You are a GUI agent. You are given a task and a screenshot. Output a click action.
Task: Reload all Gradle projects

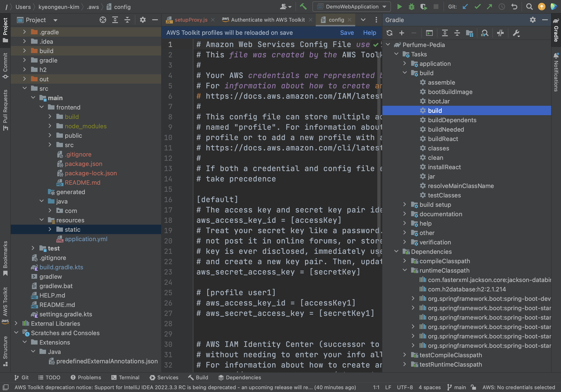[390, 33]
